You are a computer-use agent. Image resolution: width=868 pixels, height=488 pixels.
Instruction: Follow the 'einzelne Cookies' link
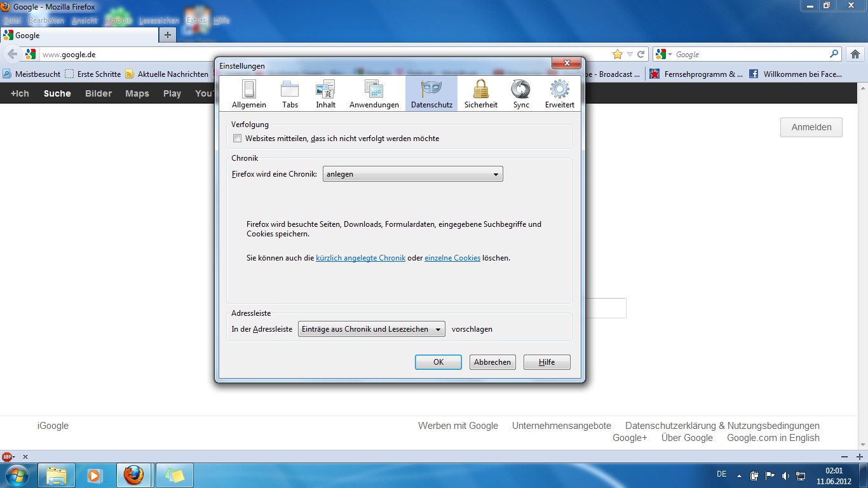[452, 258]
